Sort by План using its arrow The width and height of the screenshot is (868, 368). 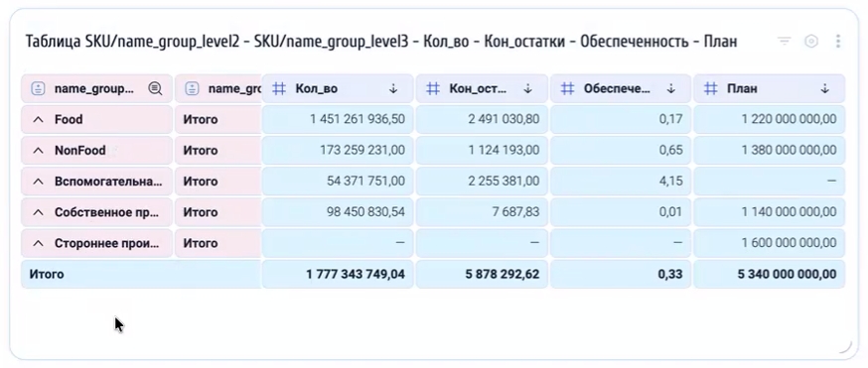click(825, 88)
